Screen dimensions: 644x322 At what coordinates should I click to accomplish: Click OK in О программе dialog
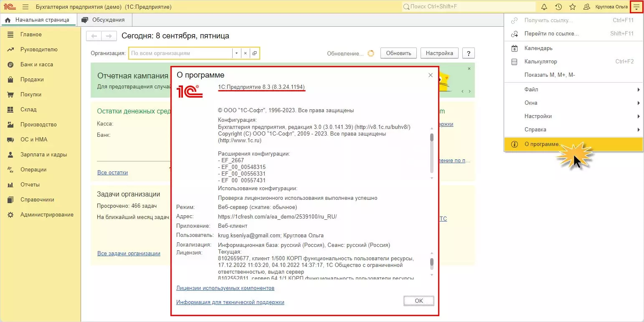(419, 301)
